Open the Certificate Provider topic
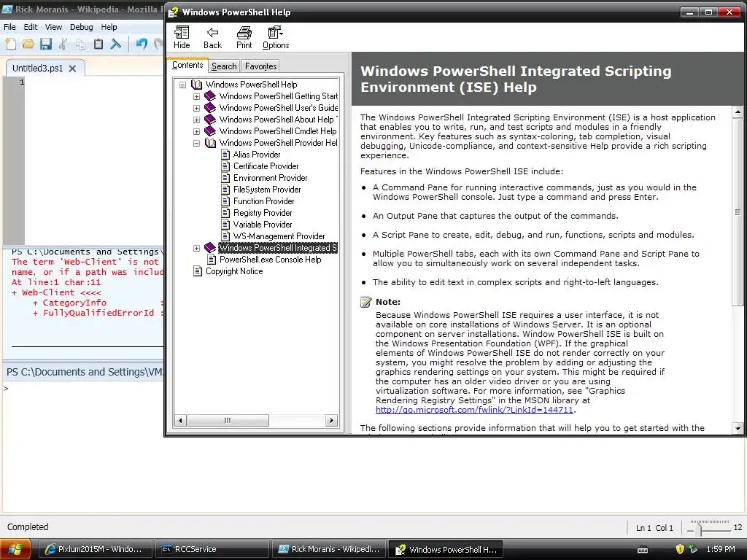Viewport: 747px width, 560px height. (x=266, y=166)
